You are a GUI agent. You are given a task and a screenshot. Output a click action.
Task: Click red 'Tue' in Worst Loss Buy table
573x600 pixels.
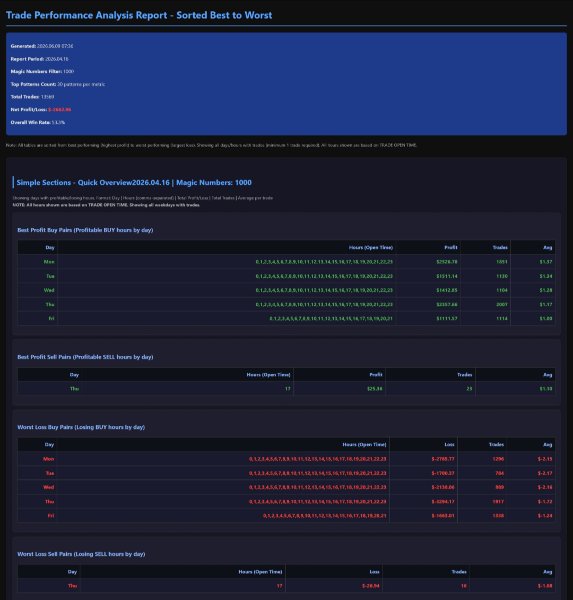pos(50,473)
